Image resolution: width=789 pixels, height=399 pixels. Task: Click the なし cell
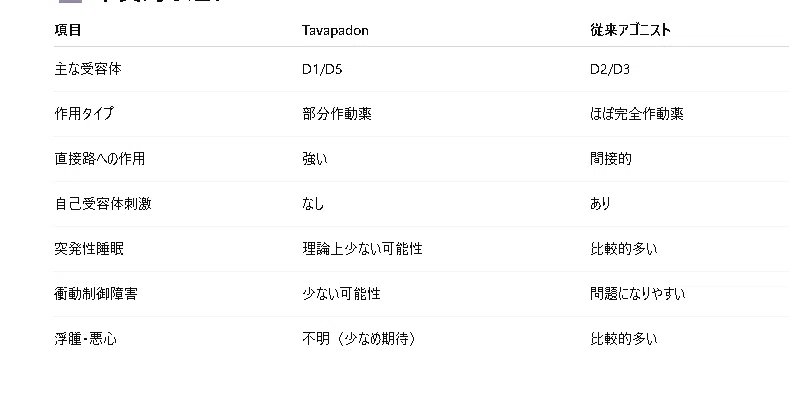(313, 204)
